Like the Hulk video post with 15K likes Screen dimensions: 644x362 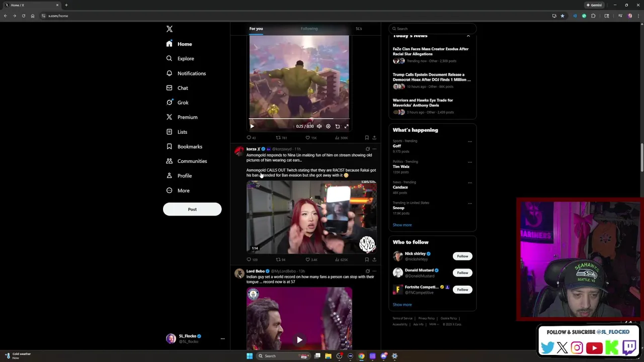pyautogui.click(x=311, y=138)
